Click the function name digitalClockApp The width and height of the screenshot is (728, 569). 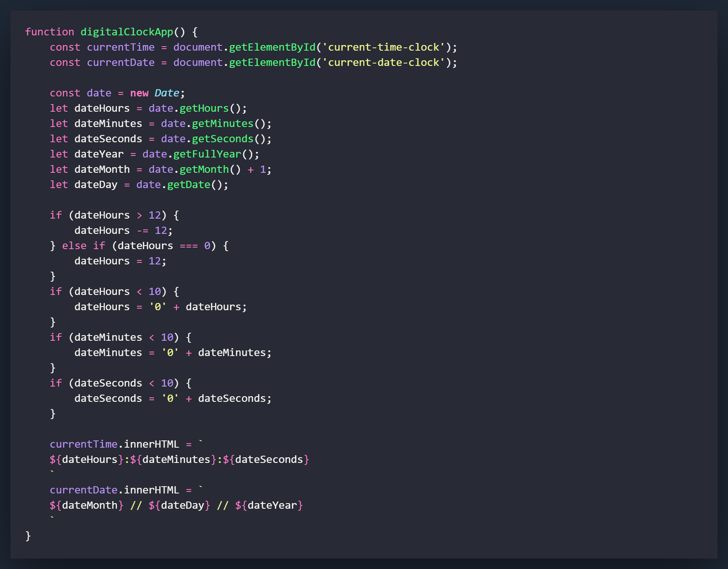[127, 32]
